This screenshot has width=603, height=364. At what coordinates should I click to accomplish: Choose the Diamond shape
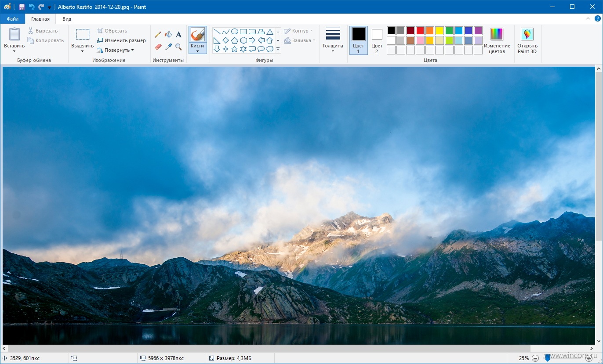(225, 40)
